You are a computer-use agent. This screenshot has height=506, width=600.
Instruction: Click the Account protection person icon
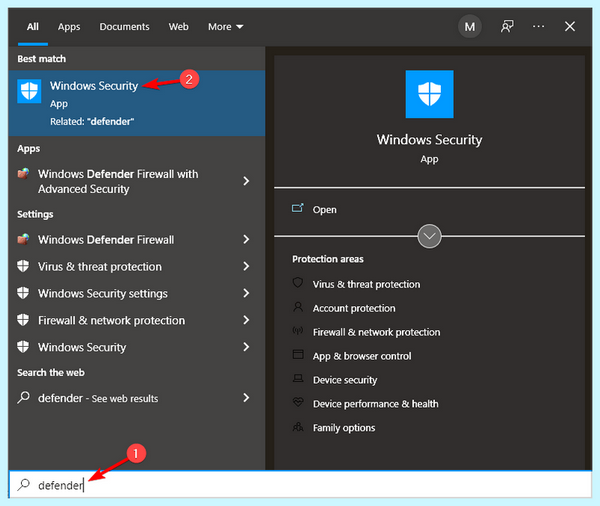click(298, 307)
